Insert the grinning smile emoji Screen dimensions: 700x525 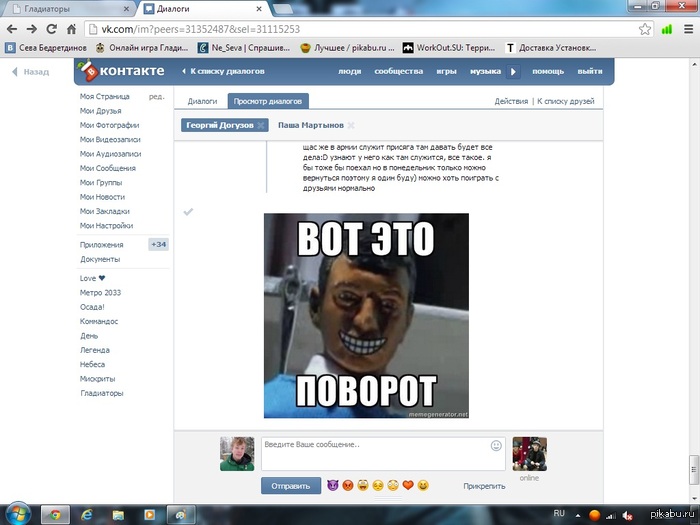click(423, 485)
